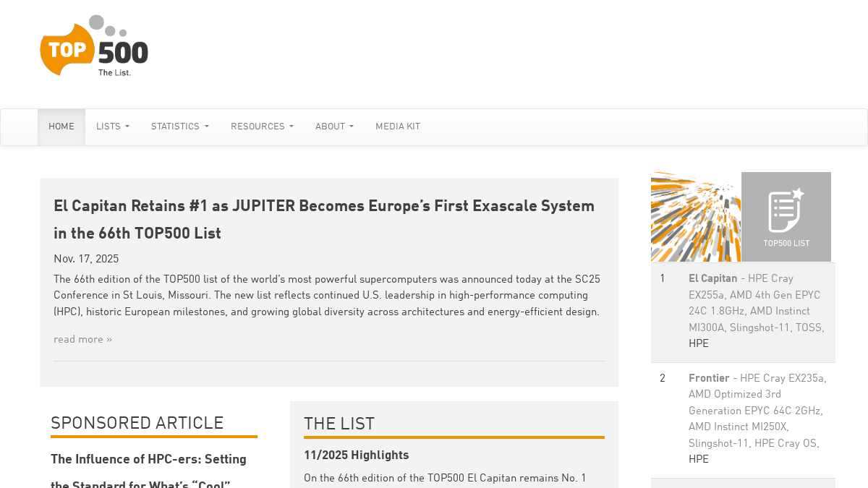The height and width of the screenshot is (488, 868).
Task: Open the Frontier system entry
Action: tap(709, 378)
